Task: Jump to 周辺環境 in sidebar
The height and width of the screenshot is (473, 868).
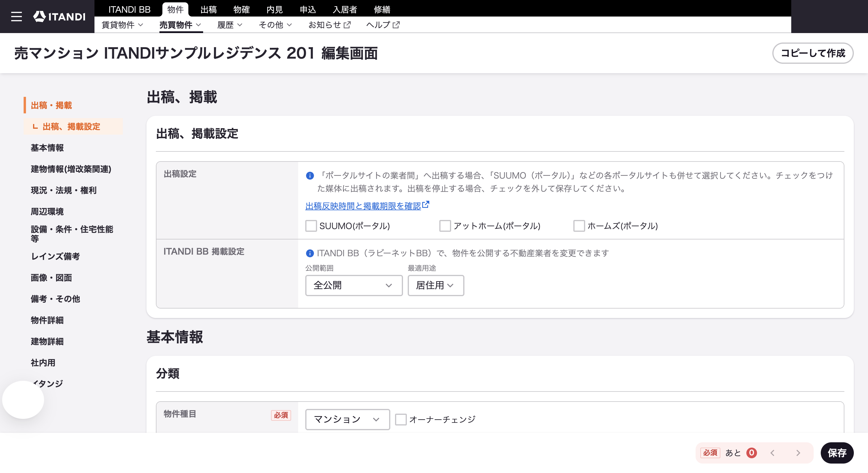Action: click(47, 212)
